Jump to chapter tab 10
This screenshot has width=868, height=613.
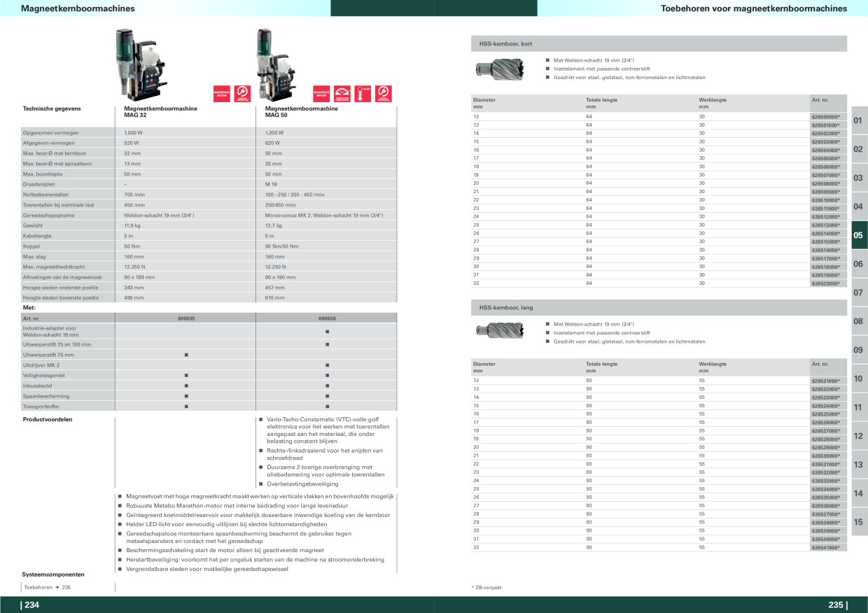point(858,379)
